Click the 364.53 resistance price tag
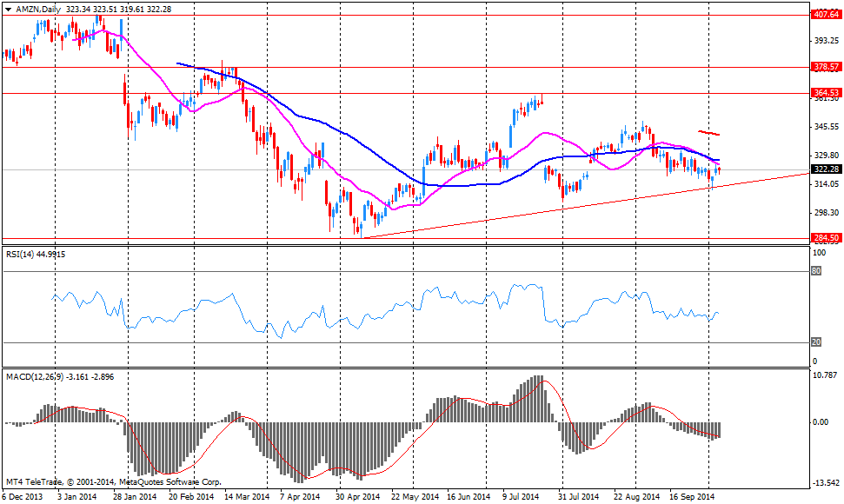The image size is (844, 504). pyautogui.click(x=825, y=92)
